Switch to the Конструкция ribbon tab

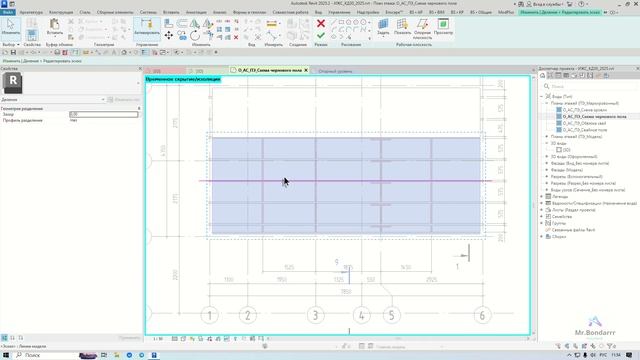coord(61,12)
